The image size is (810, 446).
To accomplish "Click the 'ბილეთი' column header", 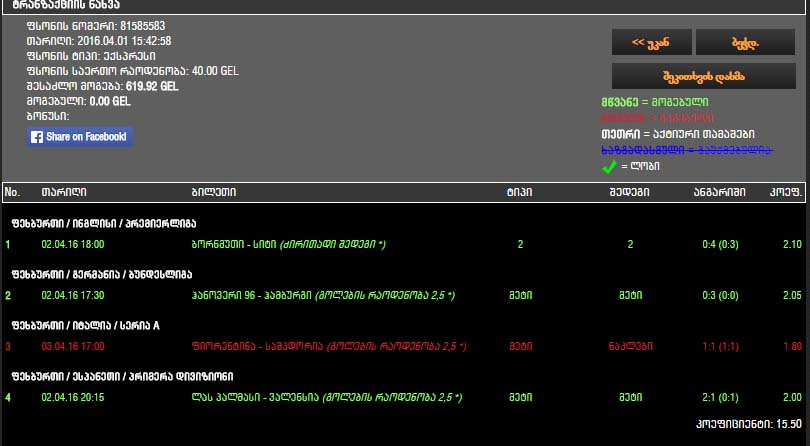I will tap(213, 192).
